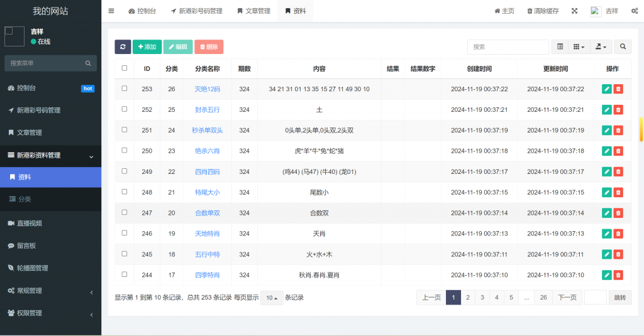644x336 pixels.
Task: Open the settings gears icon at top right
Action: (x=634, y=11)
